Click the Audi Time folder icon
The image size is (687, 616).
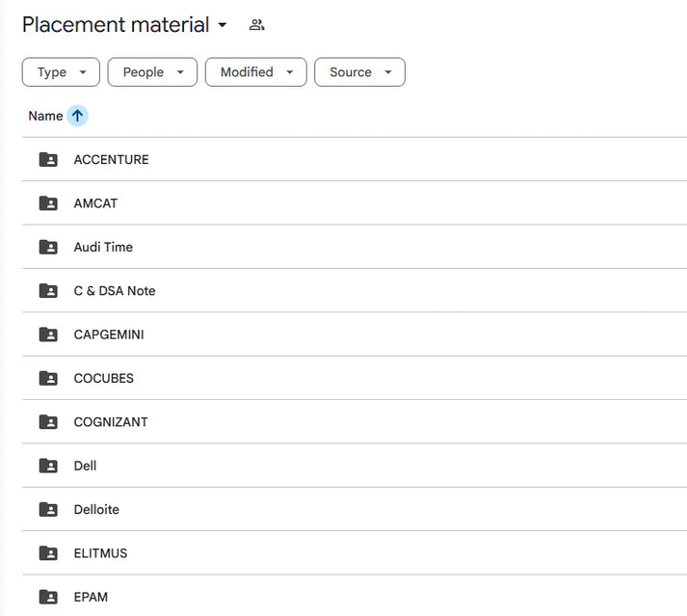[48, 248]
